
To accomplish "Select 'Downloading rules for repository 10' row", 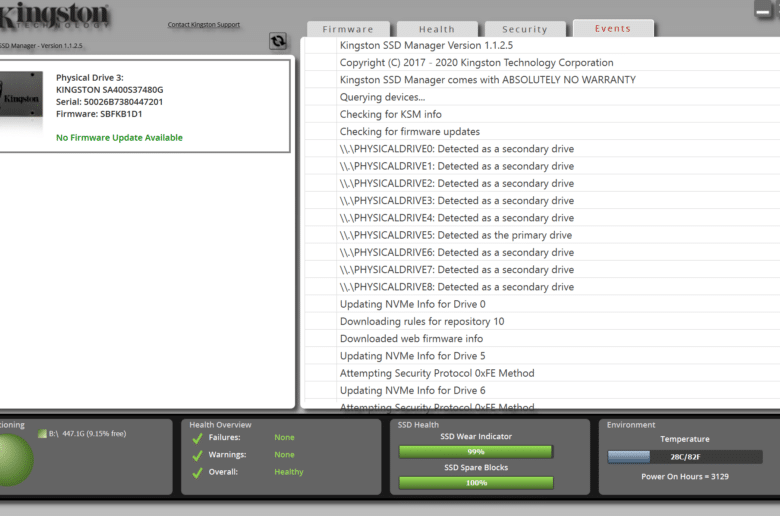I will click(542, 321).
